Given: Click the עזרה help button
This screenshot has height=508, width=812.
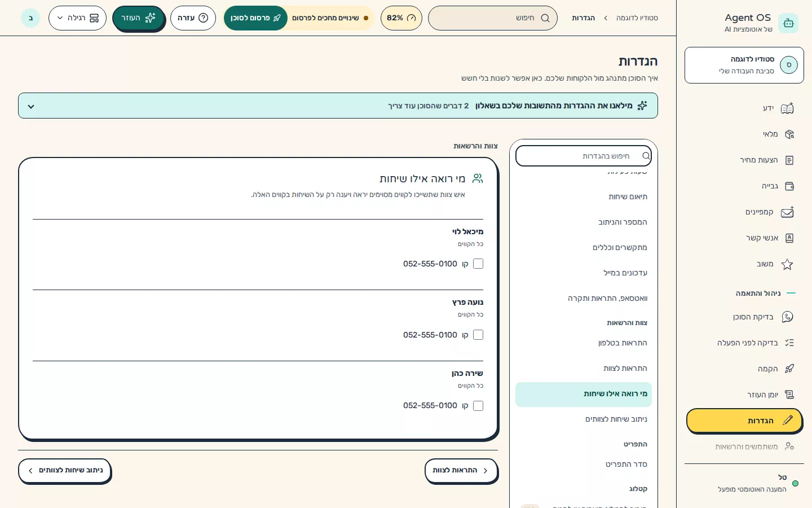Looking at the screenshot, I should pos(193,18).
